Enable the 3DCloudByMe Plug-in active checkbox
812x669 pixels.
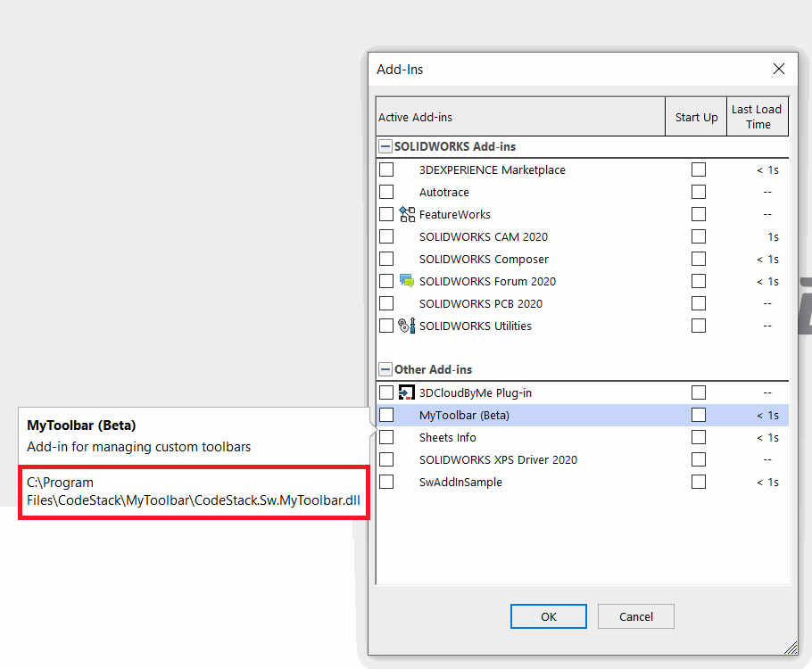click(386, 392)
